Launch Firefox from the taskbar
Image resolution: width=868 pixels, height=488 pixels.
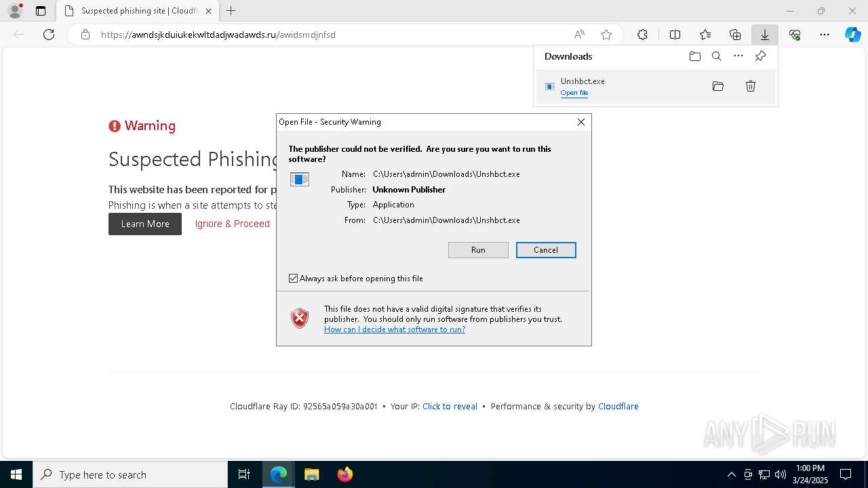point(344,474)
